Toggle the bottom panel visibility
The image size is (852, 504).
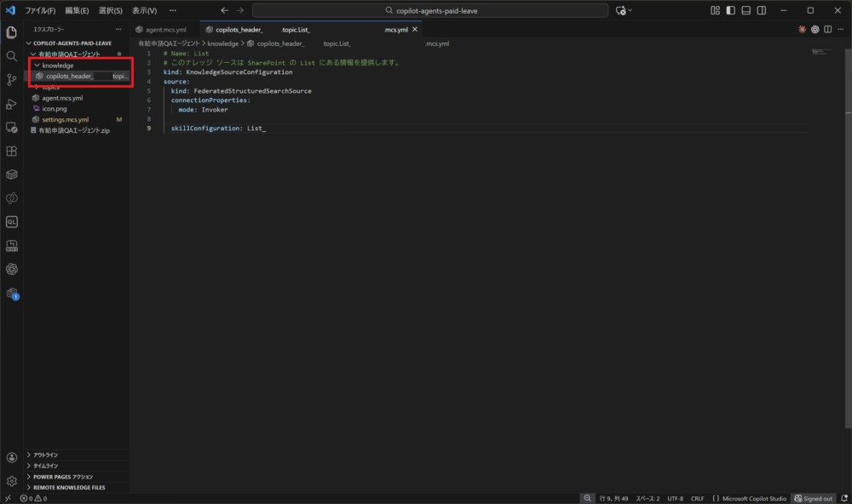745,10
